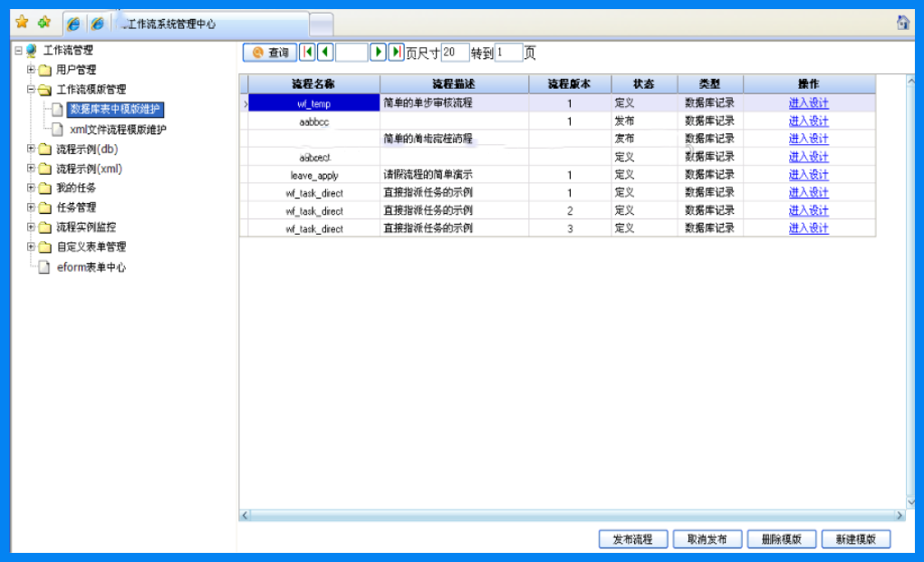Image resolution: width=924 pixels, height=562 pixels.
Task: Expand the 流程示例(db) tree node
Action: [x=31, y=149]
